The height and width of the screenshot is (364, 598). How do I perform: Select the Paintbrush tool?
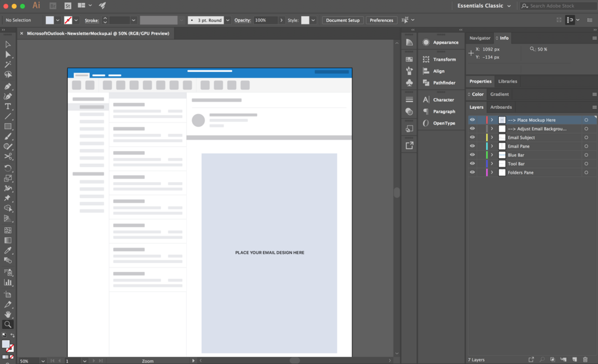pos(8,136)
